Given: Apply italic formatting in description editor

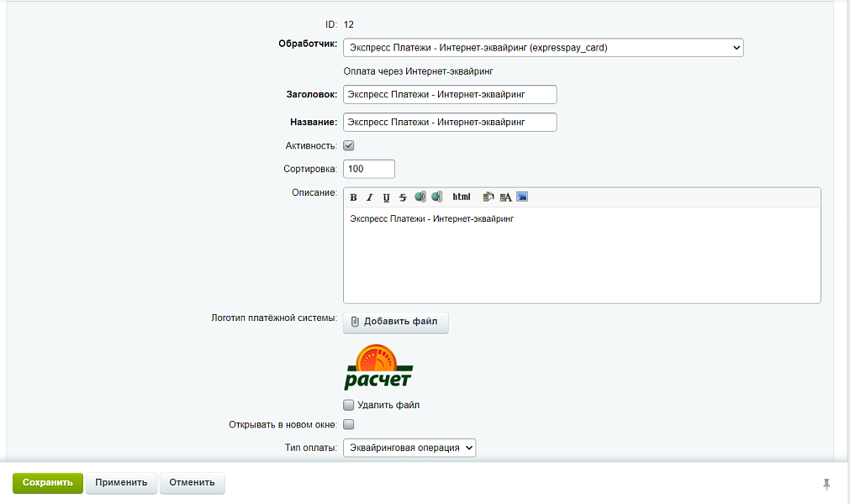Looking at the screenshot, I should [370, 197].
